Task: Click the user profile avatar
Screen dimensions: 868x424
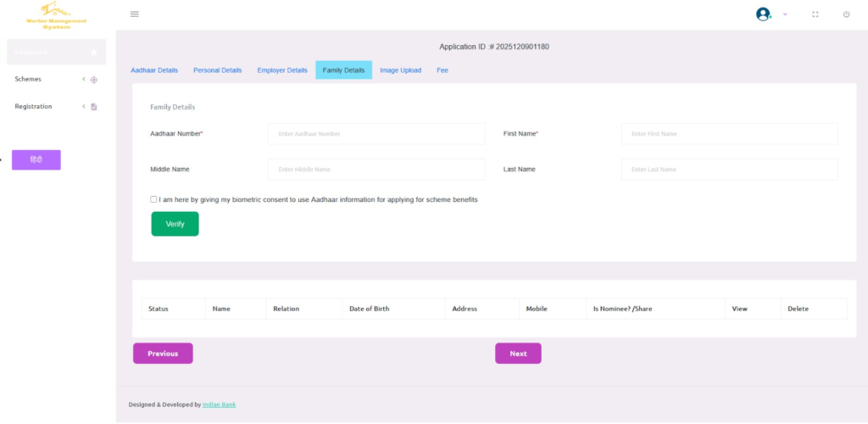Action: (763, 14)
